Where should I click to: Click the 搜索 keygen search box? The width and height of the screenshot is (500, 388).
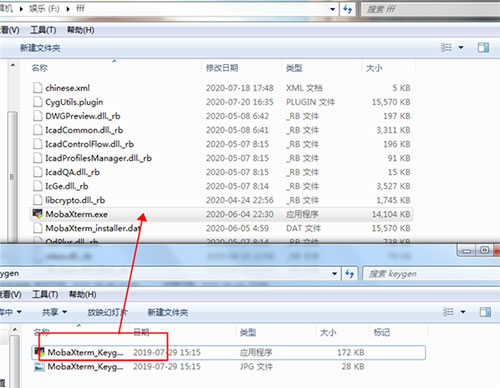[x=432, y=274]
